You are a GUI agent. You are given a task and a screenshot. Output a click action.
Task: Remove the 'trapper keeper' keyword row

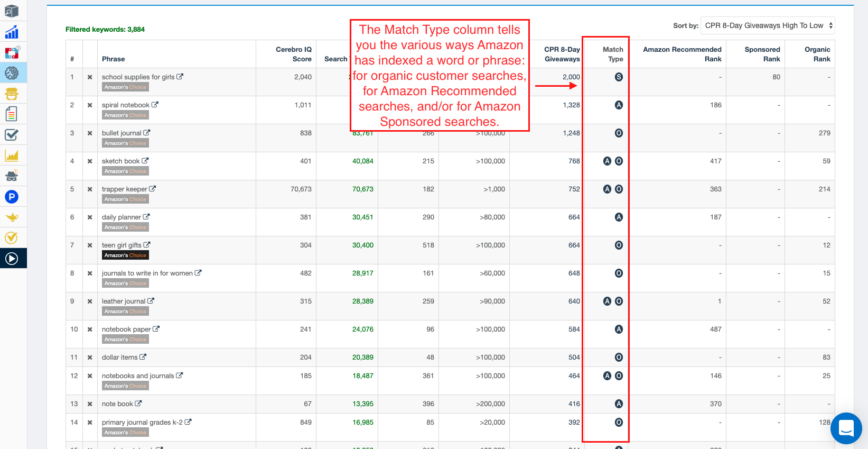(x=90, y=189)
